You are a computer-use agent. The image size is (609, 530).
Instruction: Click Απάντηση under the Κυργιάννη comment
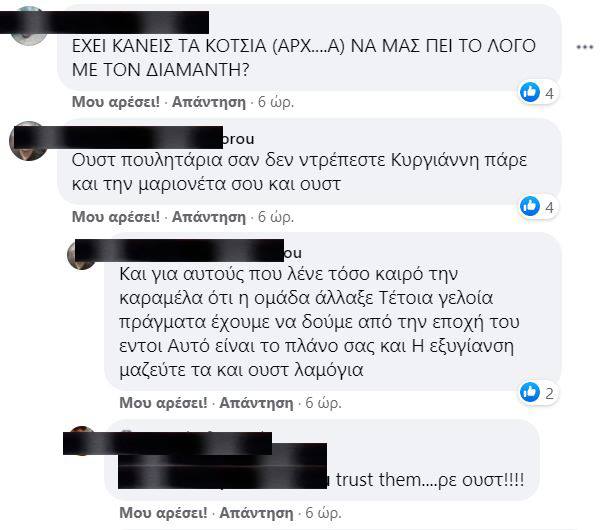click(209, 217)
